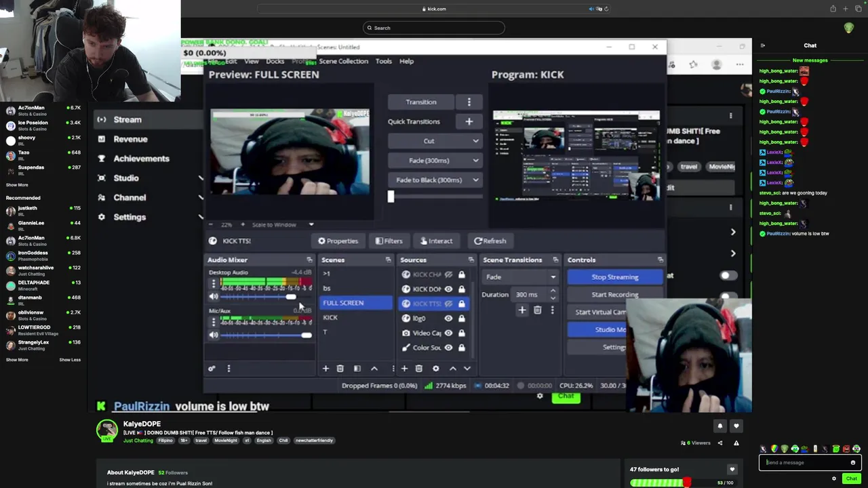The width and height of the screenshot is (868, 488).
Task: Click the report warning triangle icon
Action: pyautogui.click(x=736, y=443)
